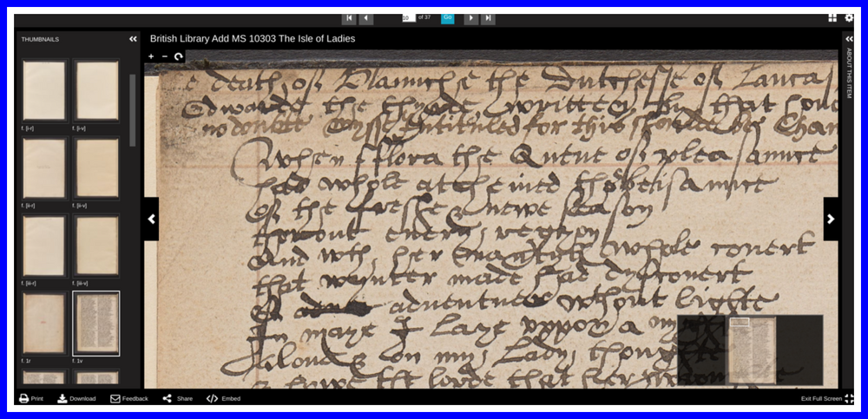Click the Download button
The image size is (868, 419).
tap(77, 398)
